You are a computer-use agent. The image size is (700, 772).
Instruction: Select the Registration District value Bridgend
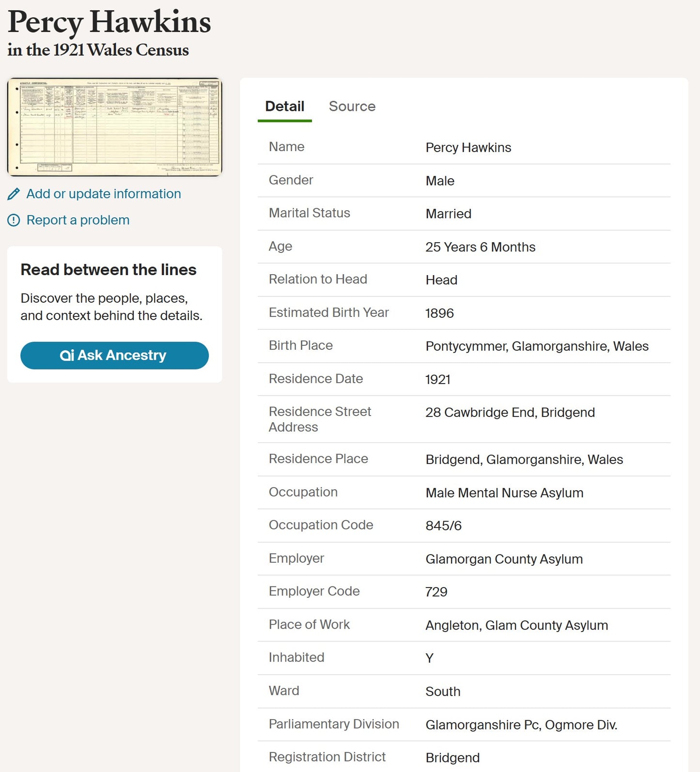[452, 758]
